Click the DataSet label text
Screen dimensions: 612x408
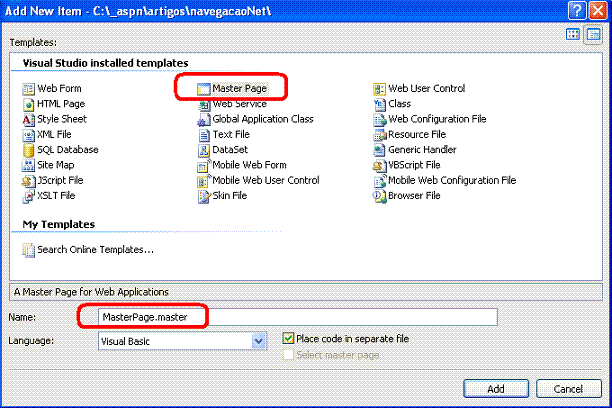tap(230, 150)
